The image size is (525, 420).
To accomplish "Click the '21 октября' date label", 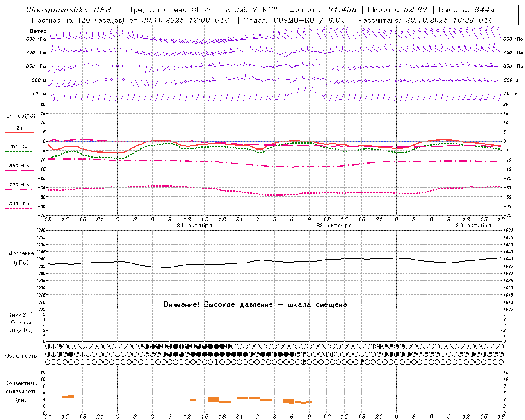I will tap(194, 226).
